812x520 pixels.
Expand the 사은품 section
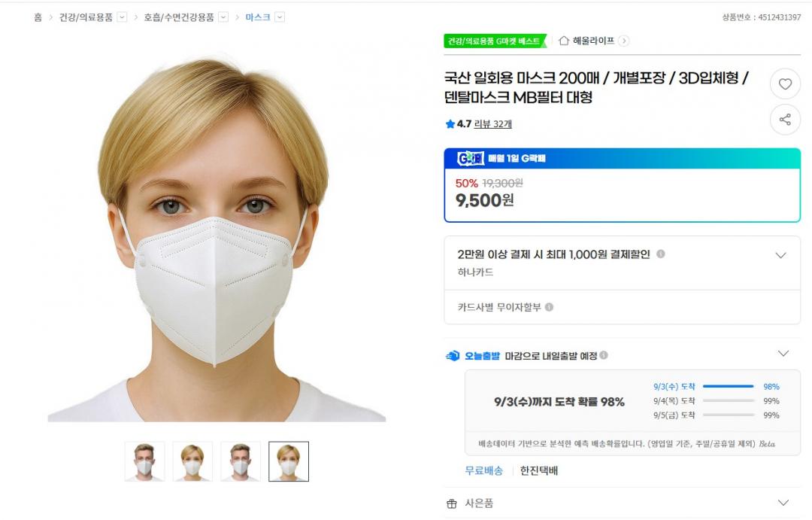(783, 503)
